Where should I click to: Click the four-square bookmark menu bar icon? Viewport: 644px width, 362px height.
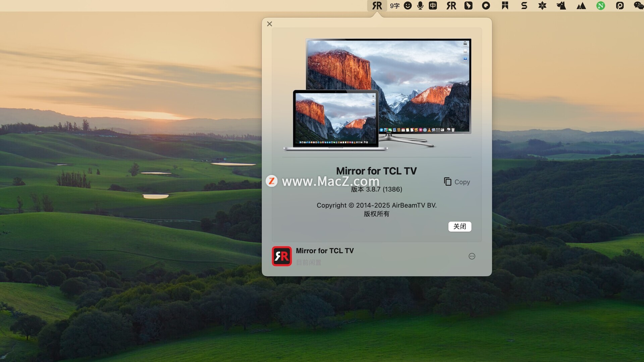(x=505, y=6)
